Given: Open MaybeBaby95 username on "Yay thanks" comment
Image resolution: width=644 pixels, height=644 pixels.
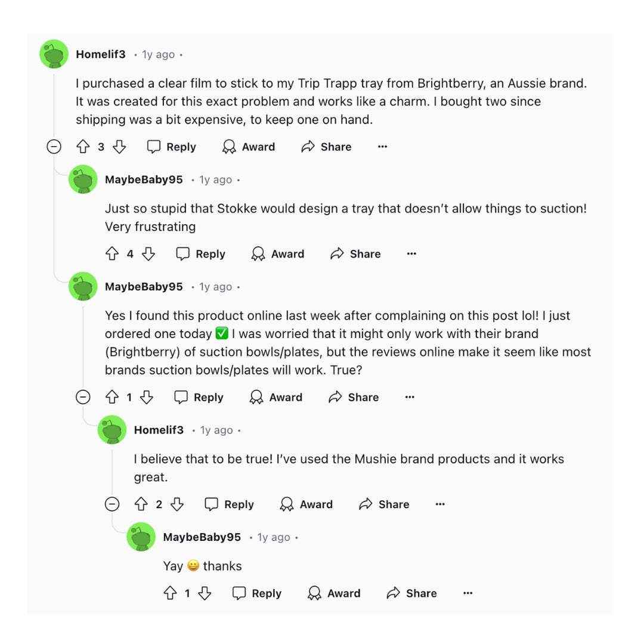Looking at the screenshot, I should [x=202, y=537].
